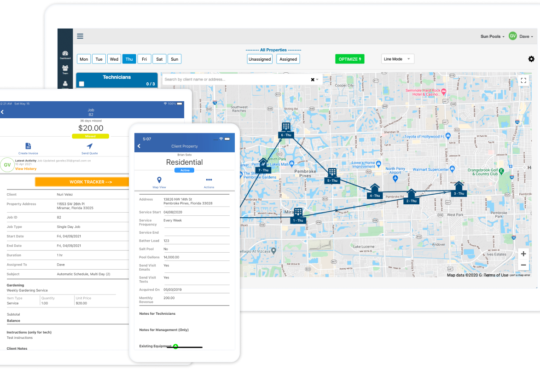Viewport: 540px width, 370px height.
Task: Open the hamburger menu in the top bar
Action: click(x=80, y=36)
